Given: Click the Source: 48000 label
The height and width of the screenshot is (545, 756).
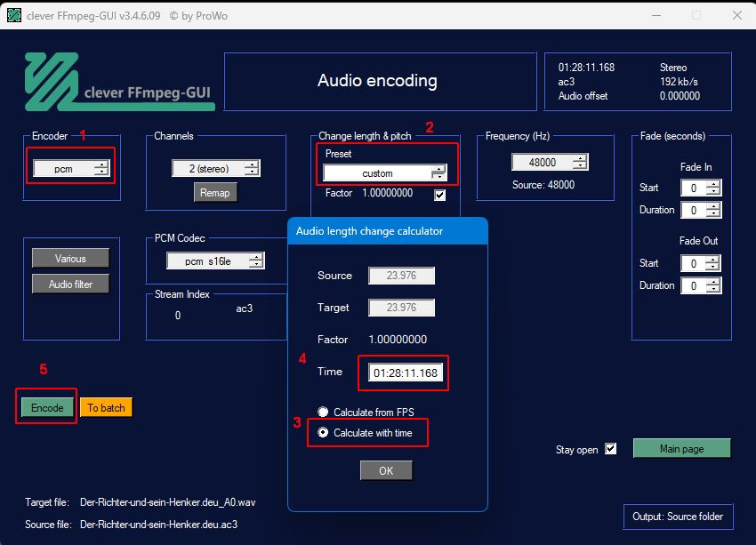Looking at the screenshot, I should click(543, 185).
